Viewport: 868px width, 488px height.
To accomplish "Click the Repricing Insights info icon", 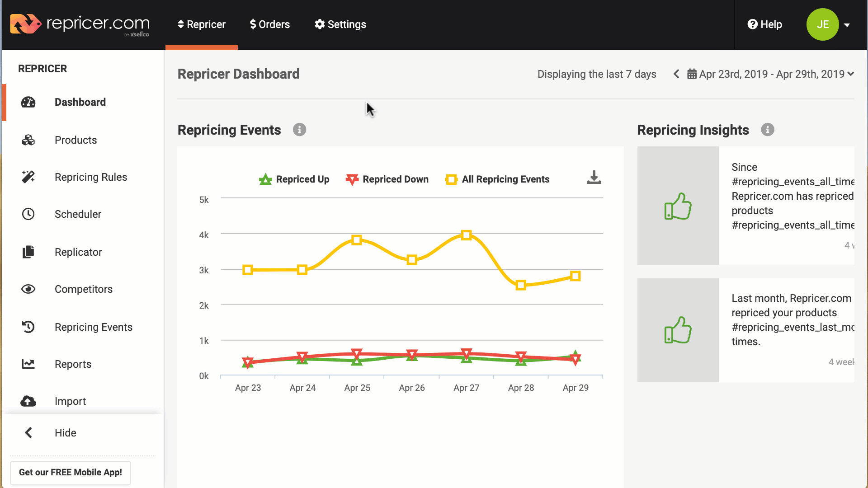I will 767,130.
